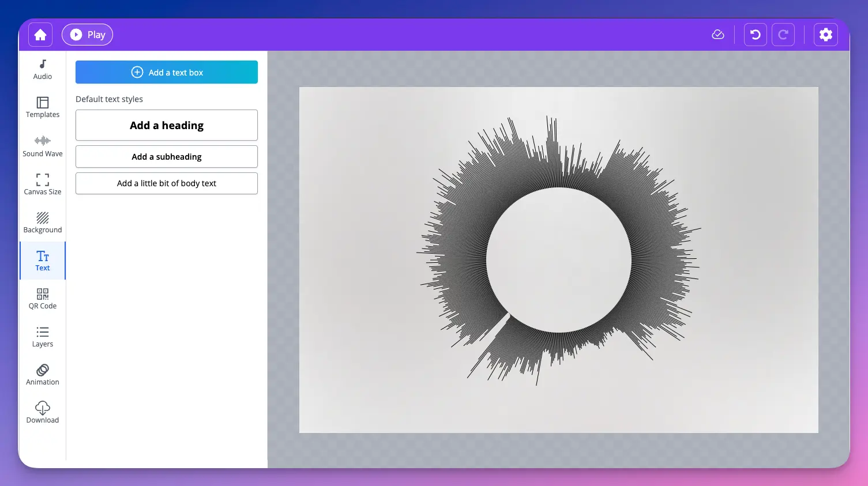Open the Templates panel

pos(42,107)
